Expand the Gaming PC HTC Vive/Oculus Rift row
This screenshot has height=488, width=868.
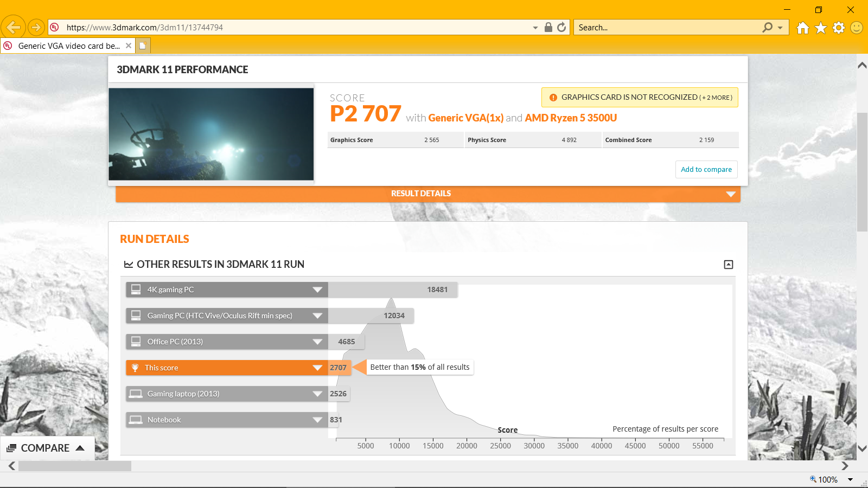click(317, 316)
